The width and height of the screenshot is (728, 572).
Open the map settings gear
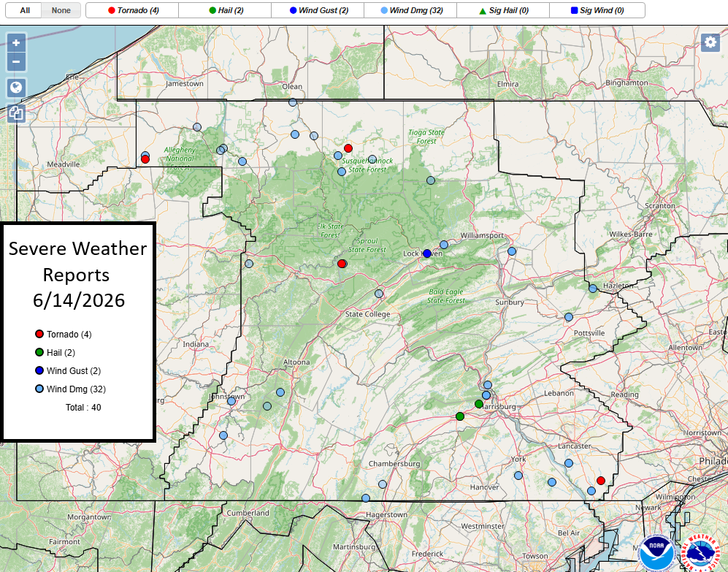[710, 42]
